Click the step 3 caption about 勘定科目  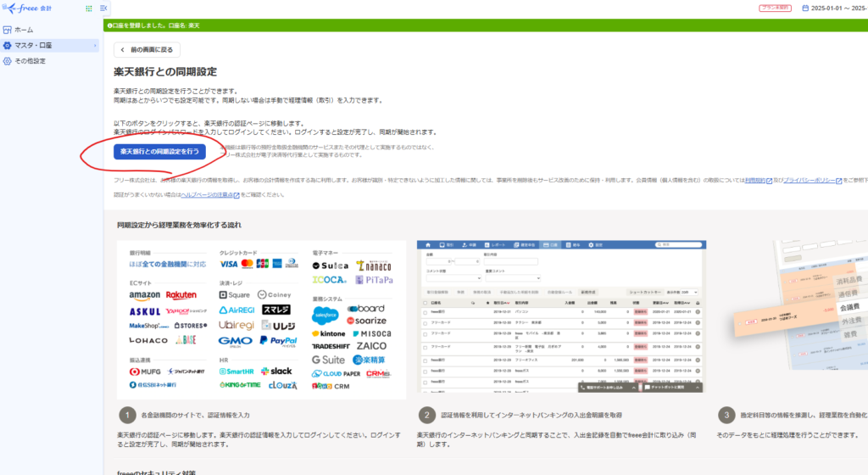click(804, 416)
